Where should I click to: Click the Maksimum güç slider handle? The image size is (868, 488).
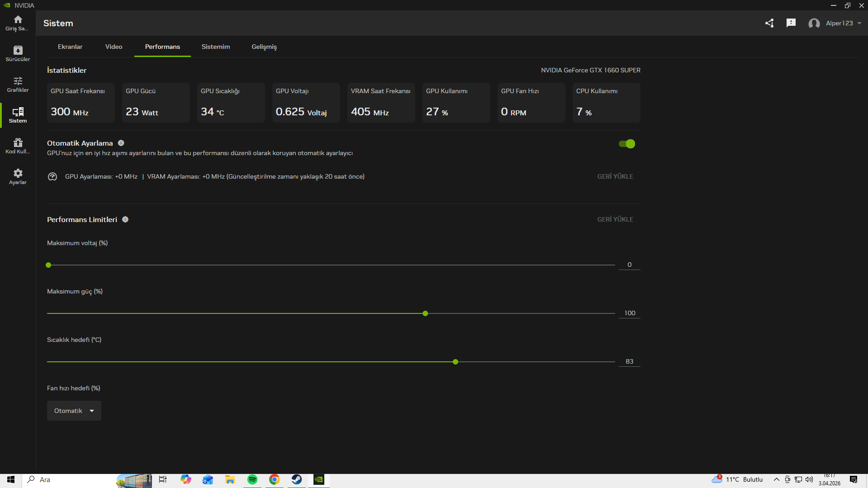(425, 313)
